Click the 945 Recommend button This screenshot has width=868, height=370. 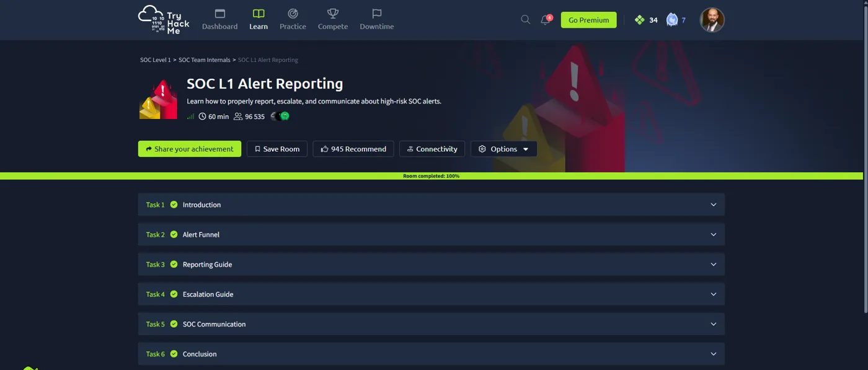tap(353, 149)
